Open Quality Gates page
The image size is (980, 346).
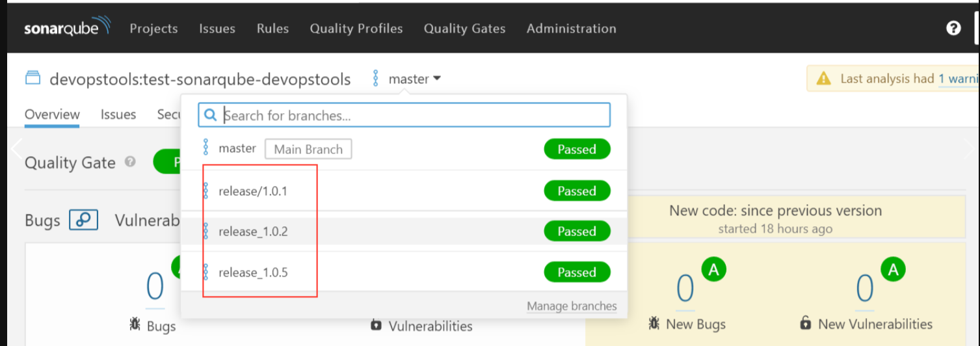point(464,29)
